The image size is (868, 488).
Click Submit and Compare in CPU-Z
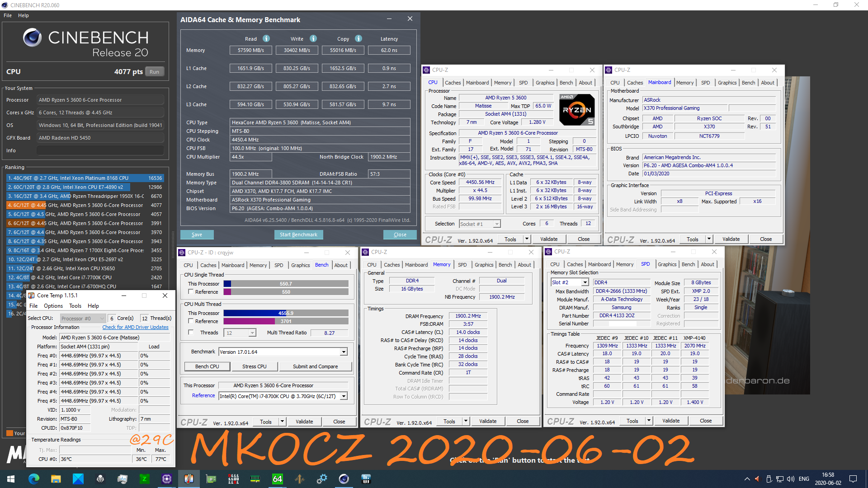[316, 366]
